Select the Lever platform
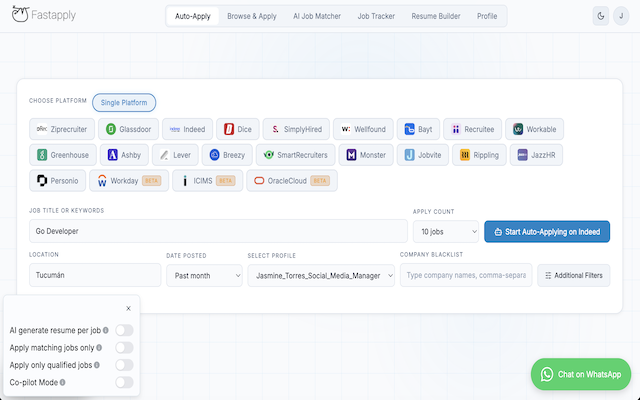Viewport: 640px width, 400px height. (175, 155)
